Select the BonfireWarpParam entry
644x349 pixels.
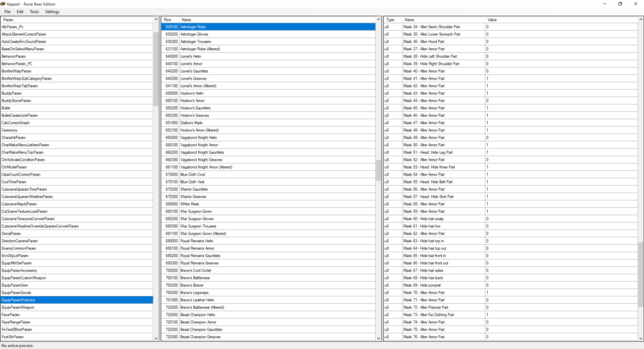coord(77,71)
